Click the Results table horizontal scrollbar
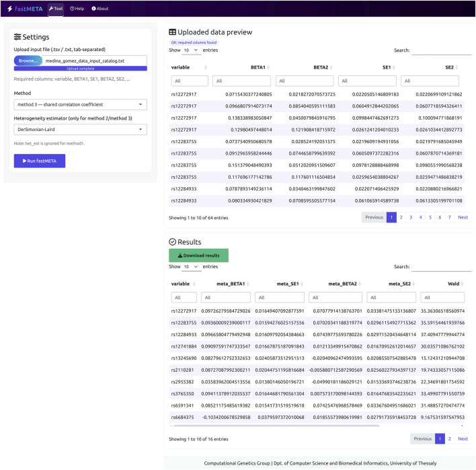476x470 pixels. pos(276,426)
